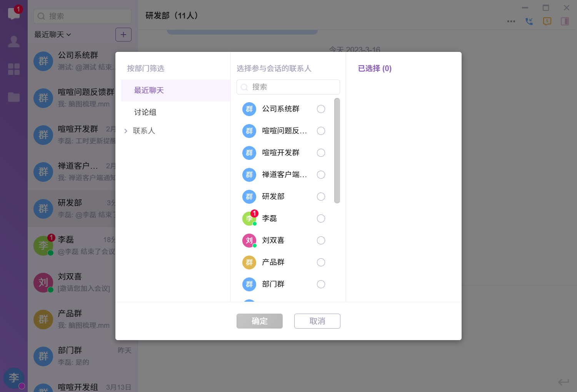Open the apps grid sidebar icon
The height and width of the screenshot is (392, 577).
pos(14,69)
